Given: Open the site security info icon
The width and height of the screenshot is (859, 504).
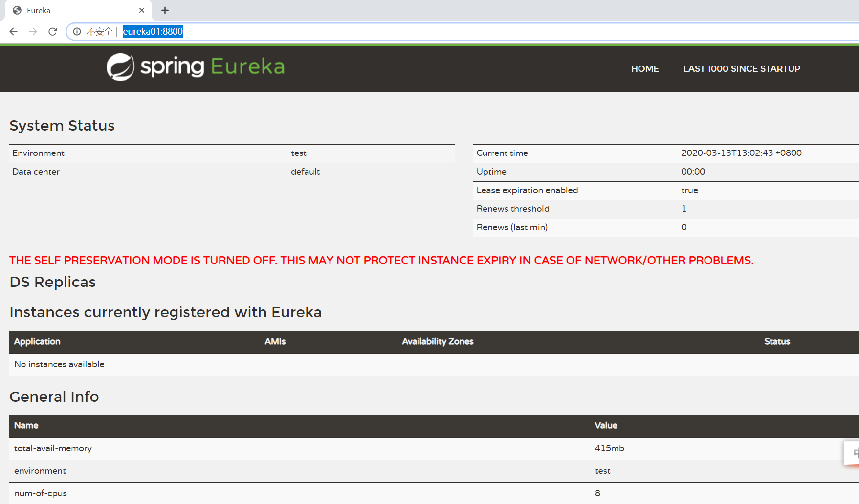Looking at the screenshot, I should tap(77, 32).
